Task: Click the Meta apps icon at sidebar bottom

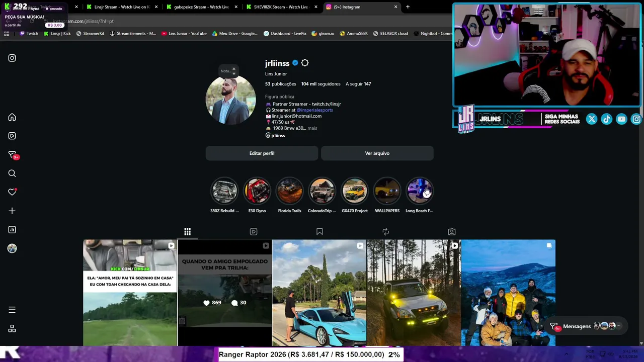Action: click(x=12, y=329)
